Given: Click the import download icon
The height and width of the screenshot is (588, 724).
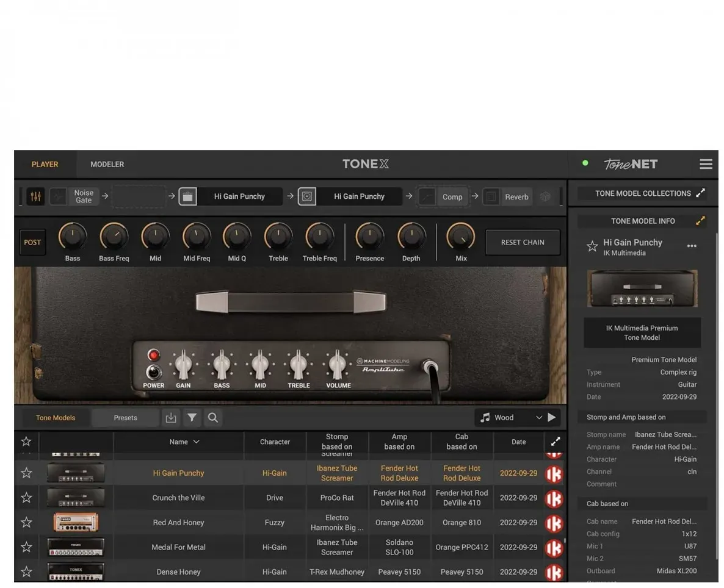Looking at the screenshot, I should pyautogui.click(x=171, y=418).
